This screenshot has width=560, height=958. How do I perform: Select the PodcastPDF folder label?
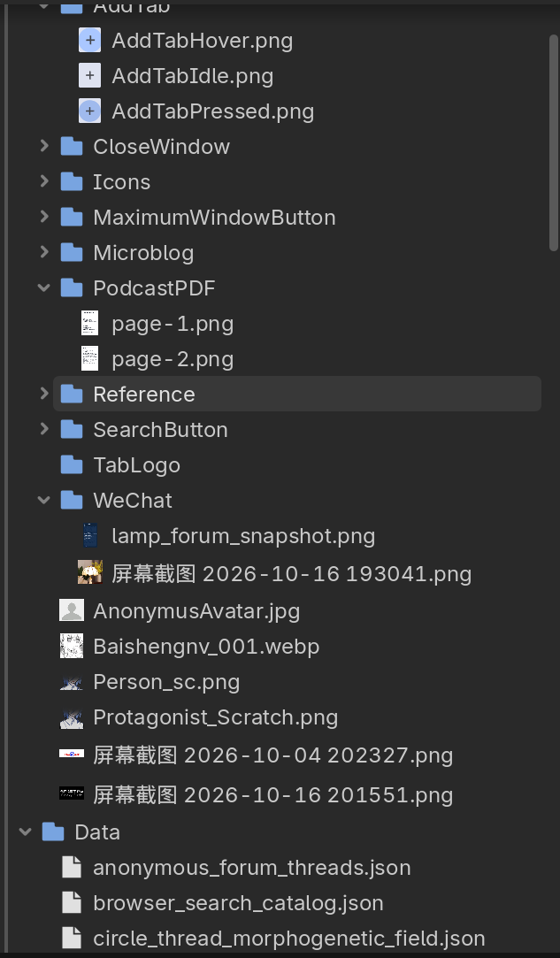pos(154,288)
